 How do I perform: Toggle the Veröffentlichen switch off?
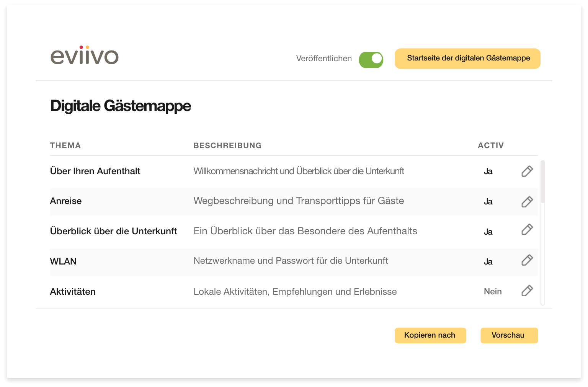click(371, 60)
